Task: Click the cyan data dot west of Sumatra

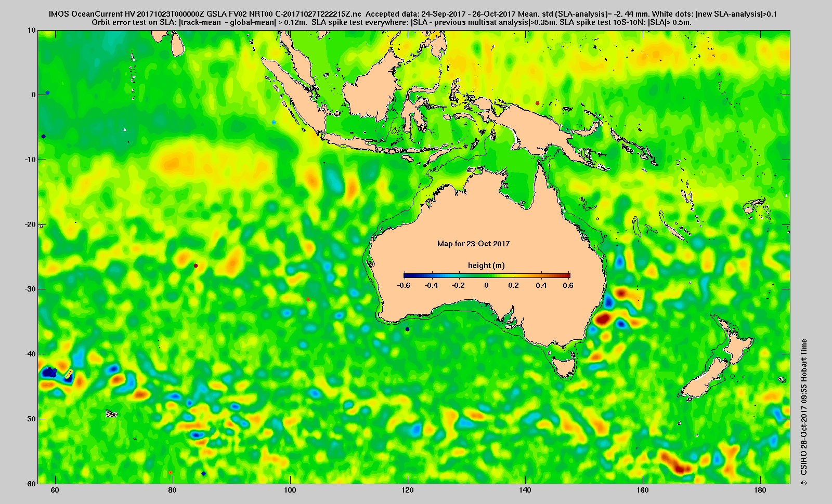Action: pos(274,122)
